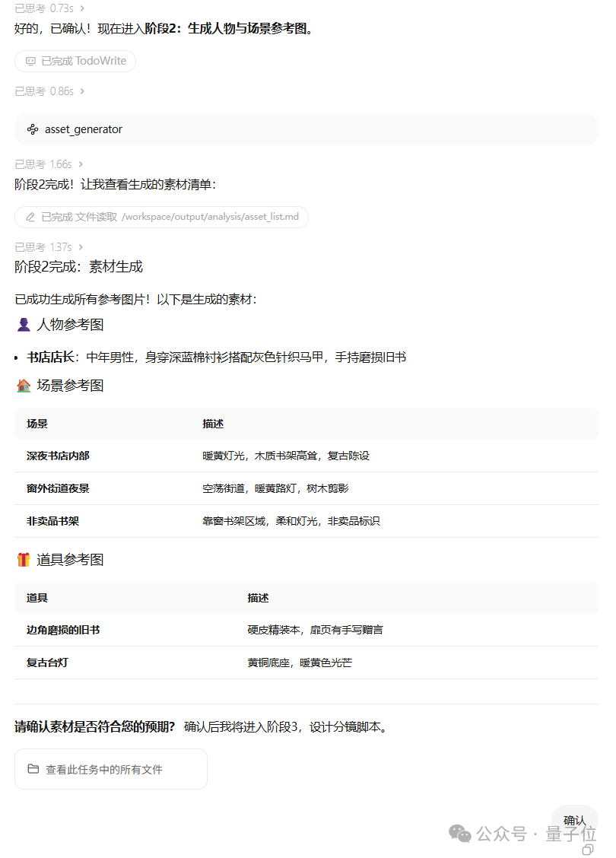Click the WeChat watermark icon
This screenshot has width=616, height=858.
(x=459, y=834)
